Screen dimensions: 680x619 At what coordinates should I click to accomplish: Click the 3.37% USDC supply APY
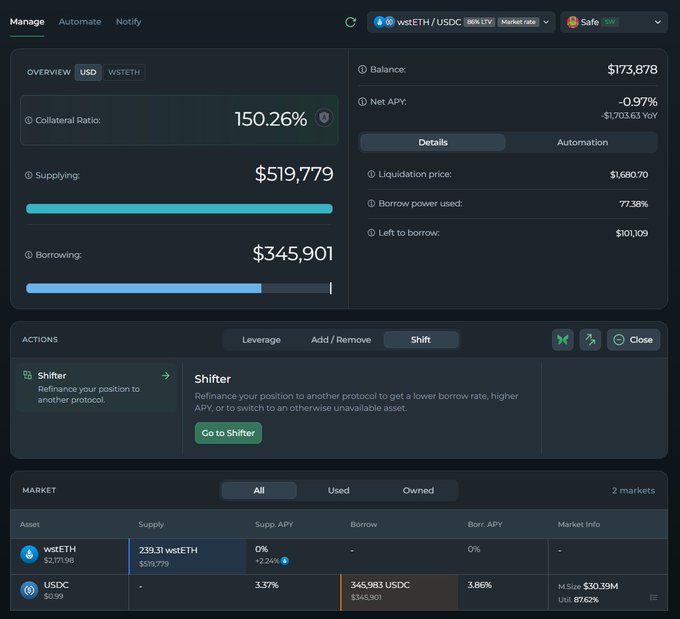267,585
